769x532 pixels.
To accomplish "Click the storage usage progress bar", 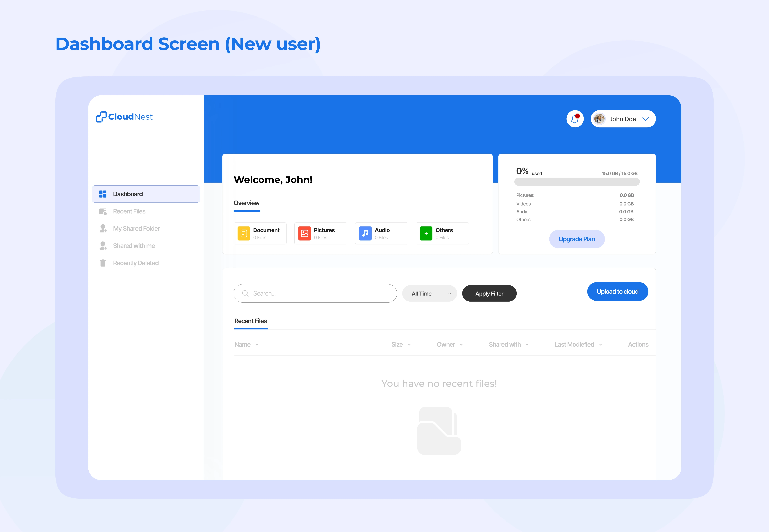I will click(577, 182).
